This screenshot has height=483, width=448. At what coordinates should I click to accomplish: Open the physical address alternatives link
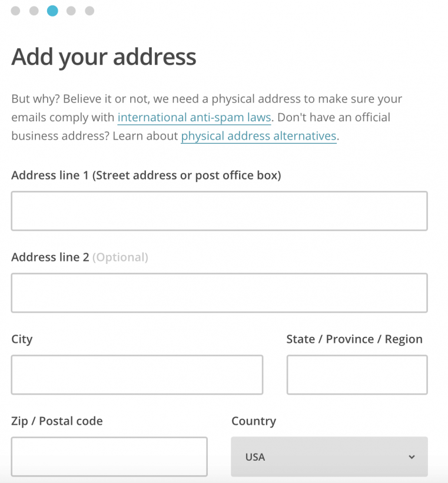[258, 135]
